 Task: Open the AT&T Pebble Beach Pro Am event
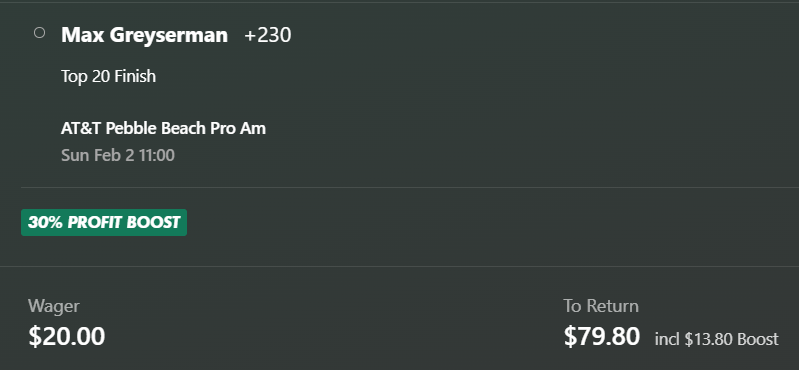pyautogui.click(x=163, y=128)
